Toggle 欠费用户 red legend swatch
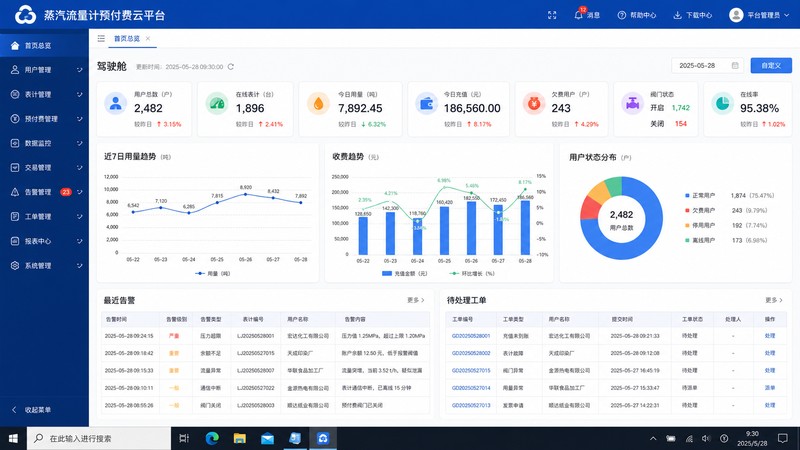The width and height of the screenshot is (800, 450). [687, 210]
